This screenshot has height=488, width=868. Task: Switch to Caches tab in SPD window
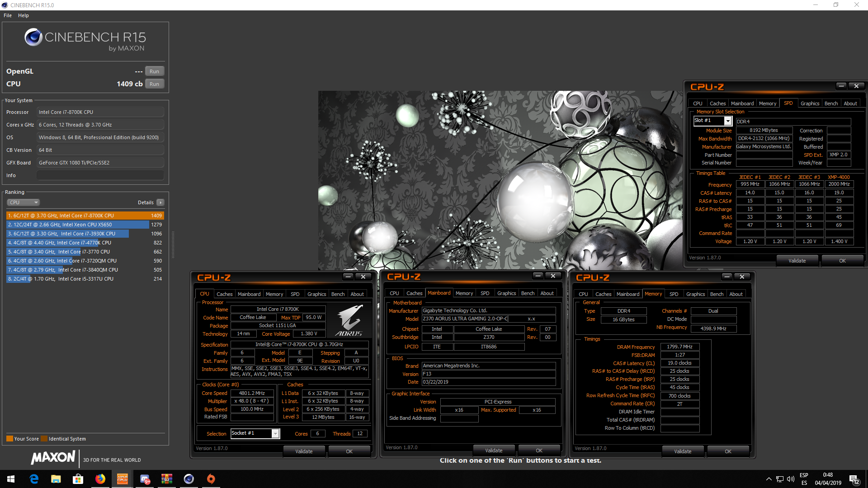(x=717, y=103)
